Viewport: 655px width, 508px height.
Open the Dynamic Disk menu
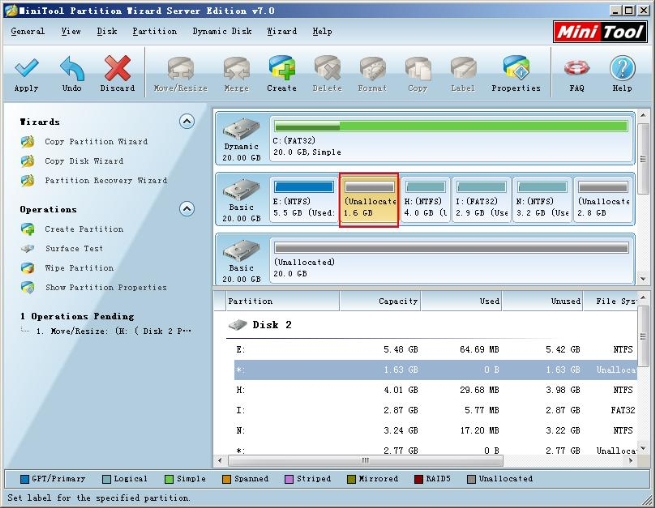click(x=222, y=31)
